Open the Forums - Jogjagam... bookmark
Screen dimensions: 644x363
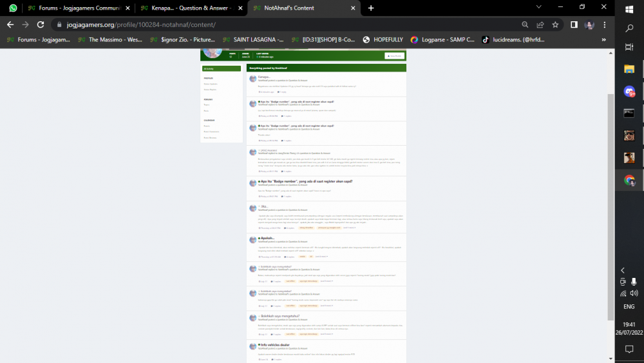pyautogui.click(x=39, y=40)
